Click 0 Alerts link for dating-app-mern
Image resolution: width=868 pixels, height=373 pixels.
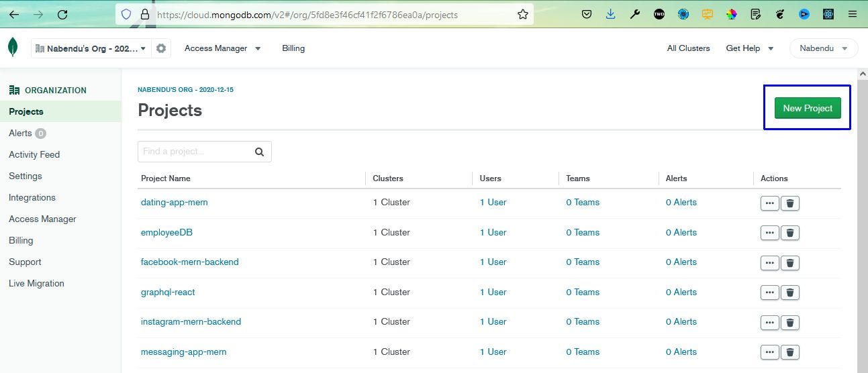tap(681, 203)
